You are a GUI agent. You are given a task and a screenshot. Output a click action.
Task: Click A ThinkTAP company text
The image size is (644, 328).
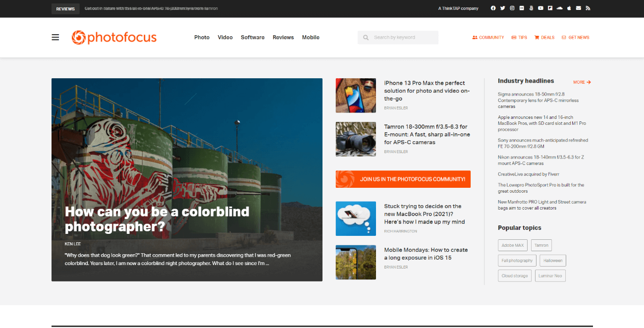pos(458,8)
